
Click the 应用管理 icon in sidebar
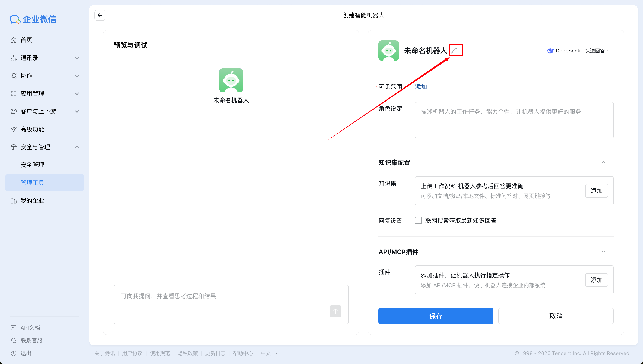(14, 93)
